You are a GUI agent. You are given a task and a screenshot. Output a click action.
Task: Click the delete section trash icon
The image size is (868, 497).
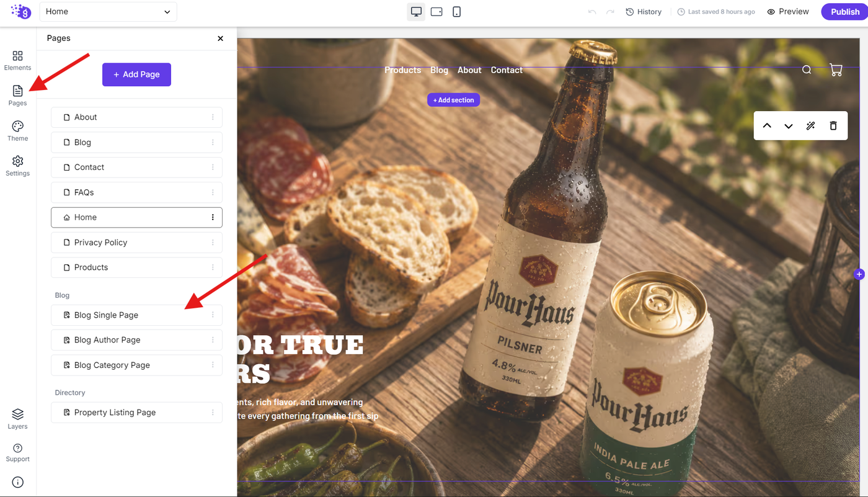tap(833, 126)
